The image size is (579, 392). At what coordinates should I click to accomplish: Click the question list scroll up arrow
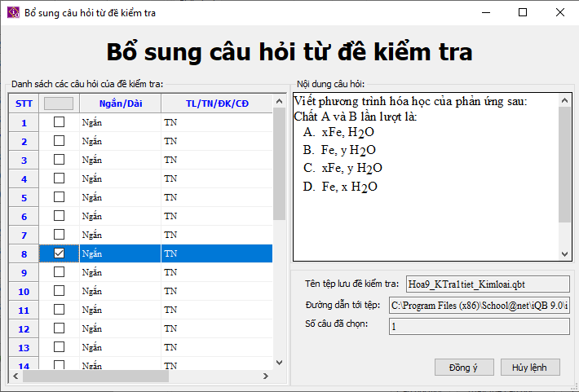[280, 101]
